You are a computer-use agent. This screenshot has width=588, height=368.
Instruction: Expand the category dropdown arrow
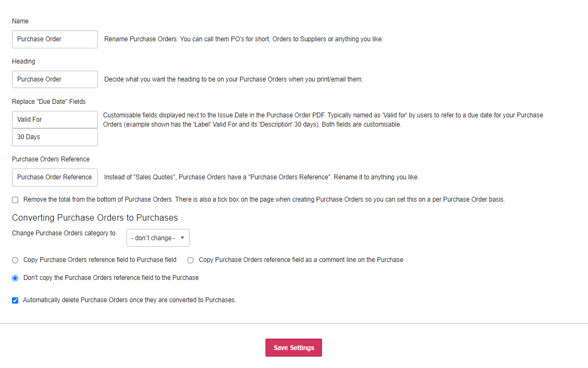[182, 238]
